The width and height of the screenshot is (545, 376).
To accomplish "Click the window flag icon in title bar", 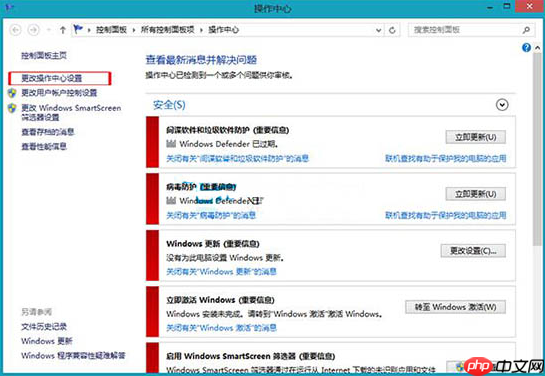I will (9, 7).
